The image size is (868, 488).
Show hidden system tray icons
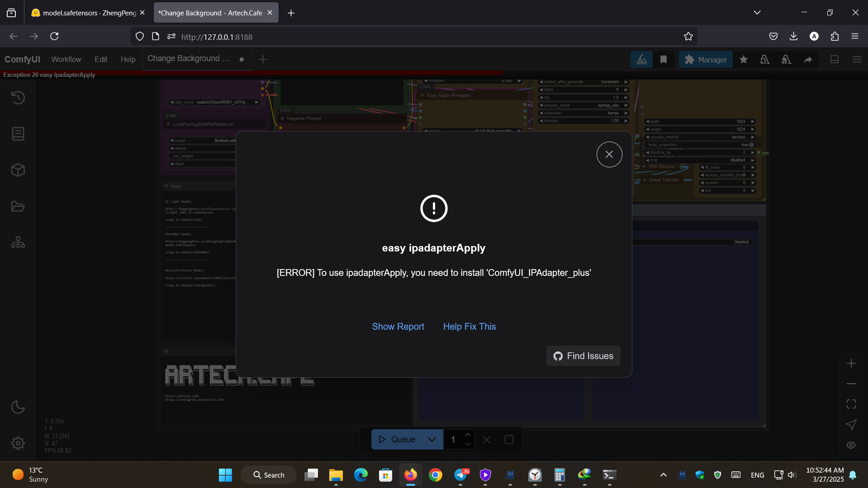point(663,475)
